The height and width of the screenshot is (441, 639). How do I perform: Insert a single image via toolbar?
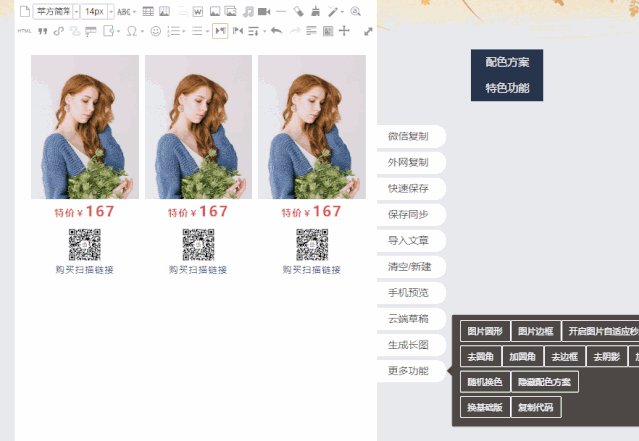215,11
